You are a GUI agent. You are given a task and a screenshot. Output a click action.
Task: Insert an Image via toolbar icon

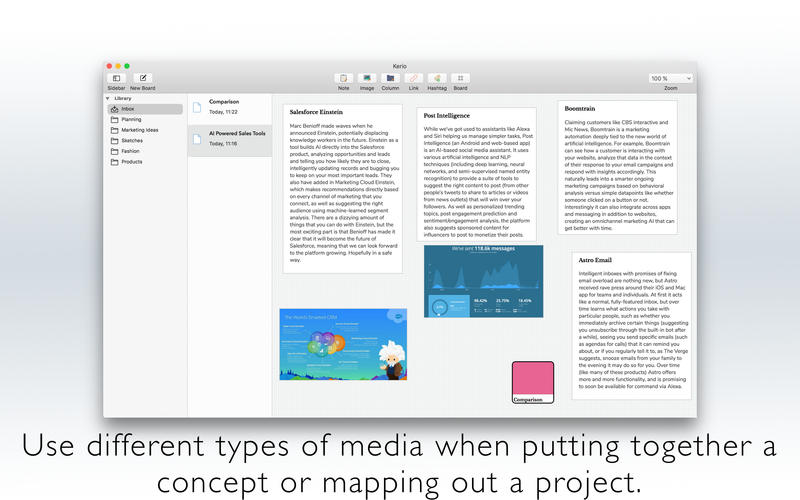coord(367,78)
